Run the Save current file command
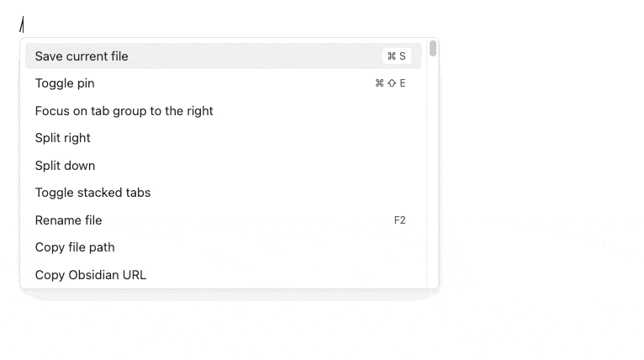The height and width of the screenshot is (360, 644). click(x=82, y=56)
